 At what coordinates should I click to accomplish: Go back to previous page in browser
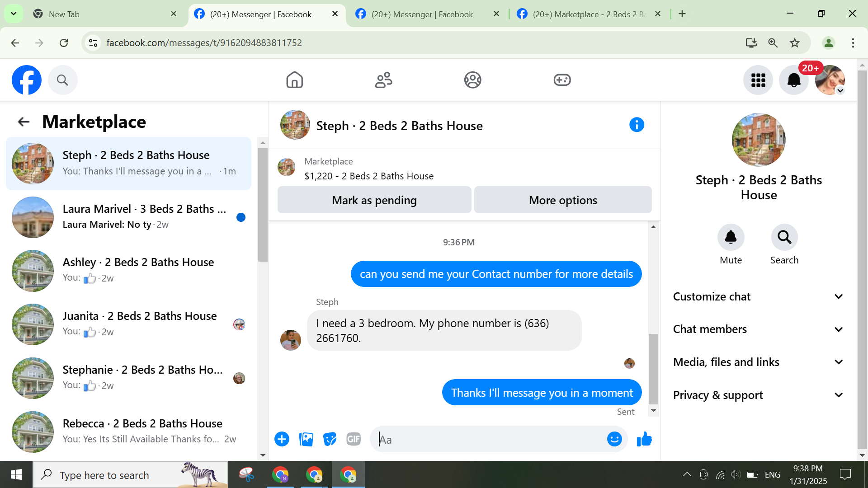pyautogui.click(x=15, y=43)
